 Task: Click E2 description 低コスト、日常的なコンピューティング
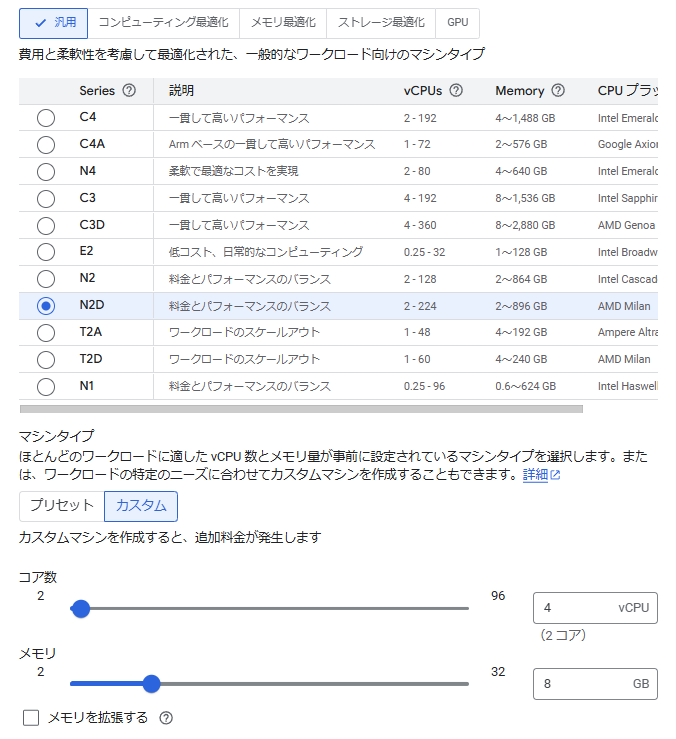pyautogui.click(x=266, y=252)
